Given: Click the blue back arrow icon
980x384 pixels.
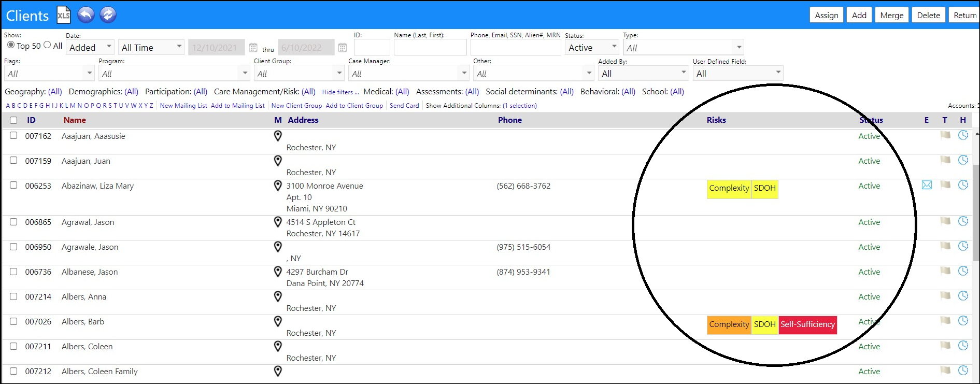Looking at the screenshot, I should (86, 15).
